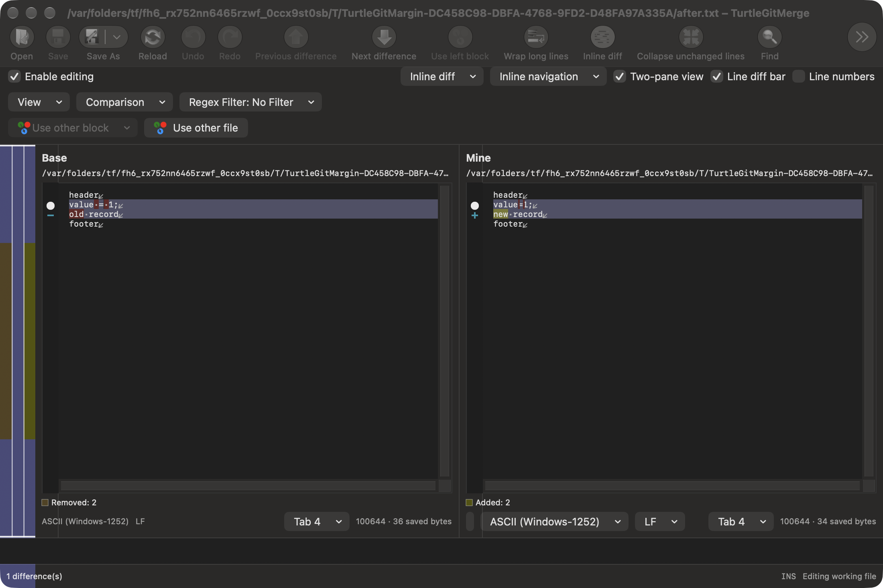Viewport: 883px width, 588px height.
Task: Click Collapse unchanged lines icon
Action: (691, 37)
